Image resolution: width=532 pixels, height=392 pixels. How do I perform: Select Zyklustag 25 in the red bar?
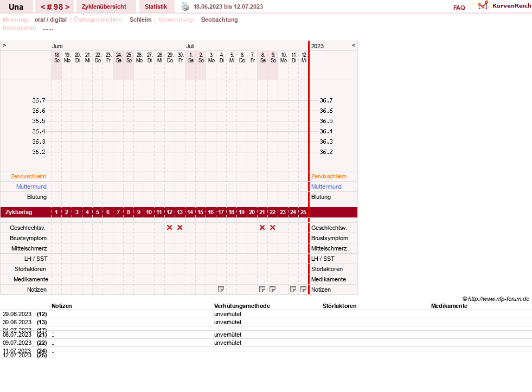(x=303, y=213)
